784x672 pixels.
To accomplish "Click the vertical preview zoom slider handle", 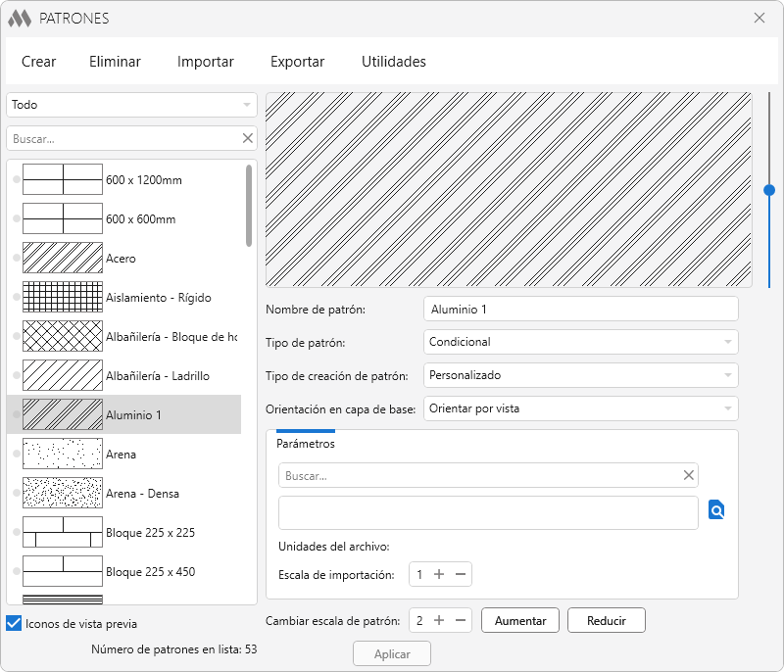I will click(769, 190).
